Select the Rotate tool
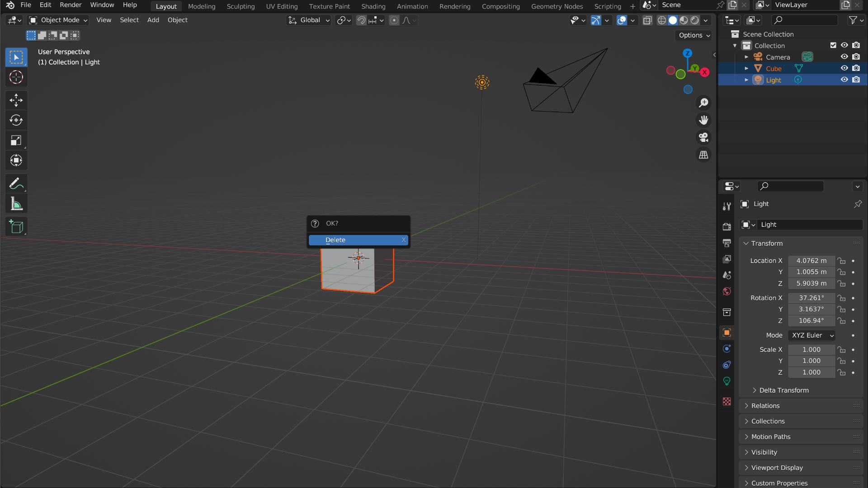This screenshot has height=488, width=868. click(16, 120)
